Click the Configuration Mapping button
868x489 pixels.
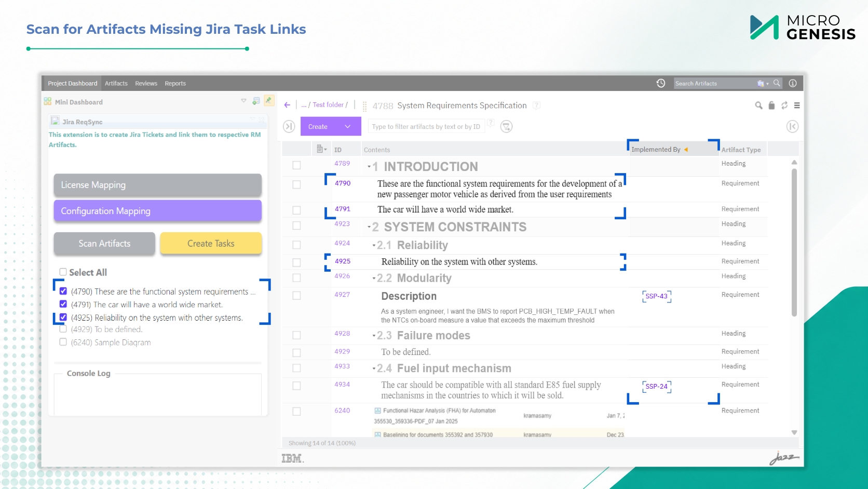[x=158, y=211]
